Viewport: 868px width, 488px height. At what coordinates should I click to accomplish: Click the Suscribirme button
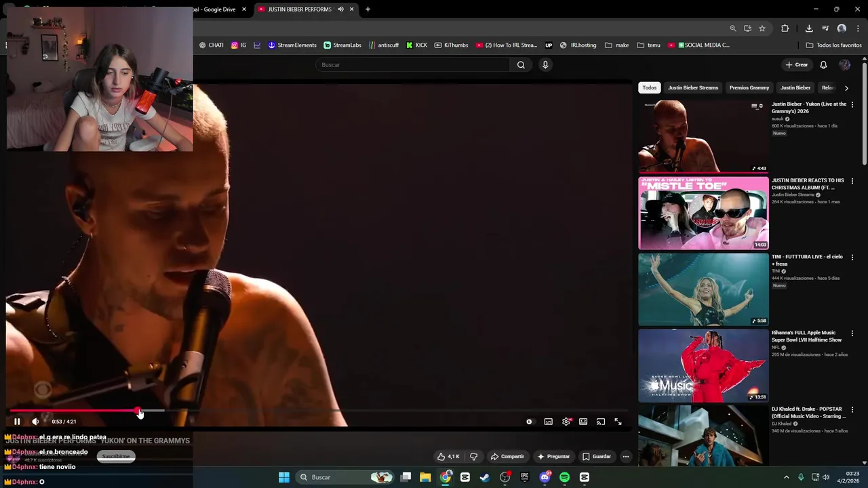tap(116, 456)
